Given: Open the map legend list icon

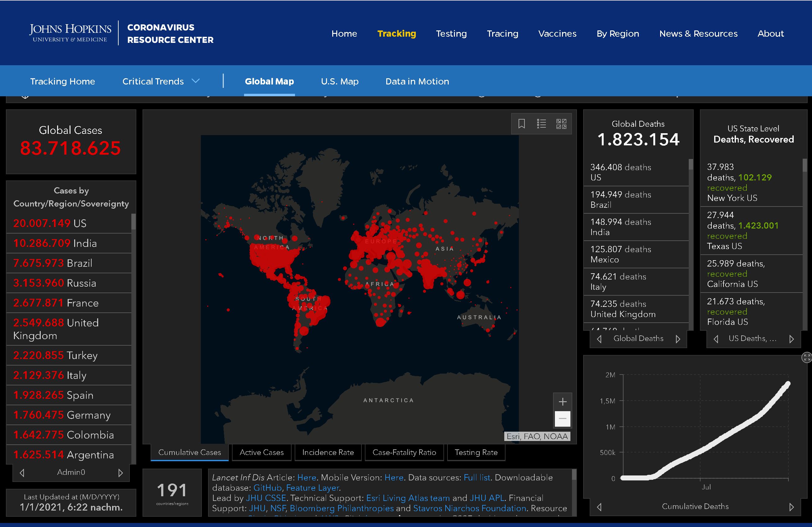Looking at the screenshot, I should [542, 124].
